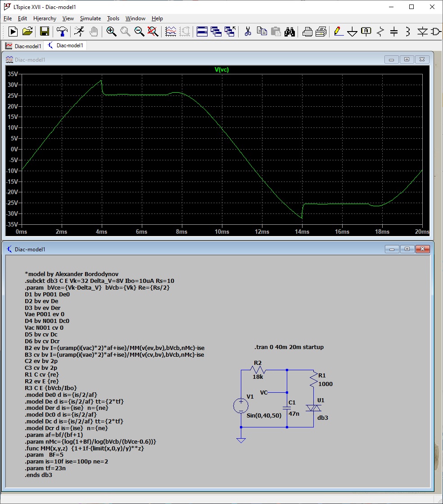
Task: Select the Draw Wire pencil tool
Action: (338, 32)
